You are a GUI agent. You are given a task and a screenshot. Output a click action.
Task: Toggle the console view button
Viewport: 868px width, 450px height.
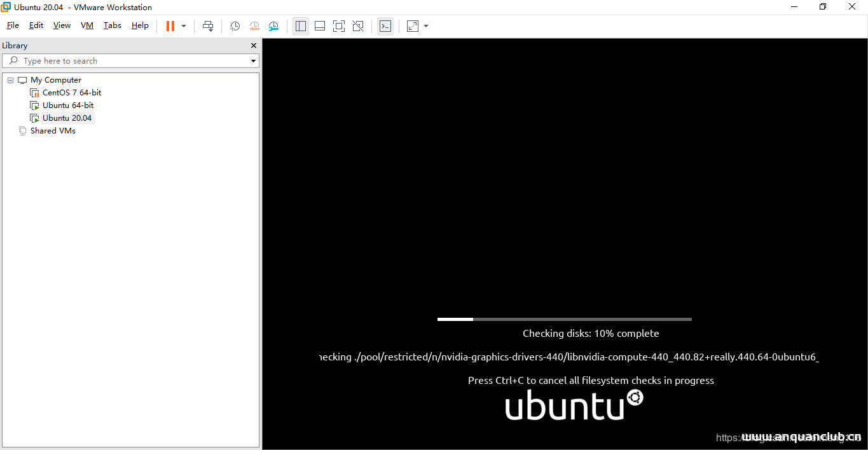[385, 26]
